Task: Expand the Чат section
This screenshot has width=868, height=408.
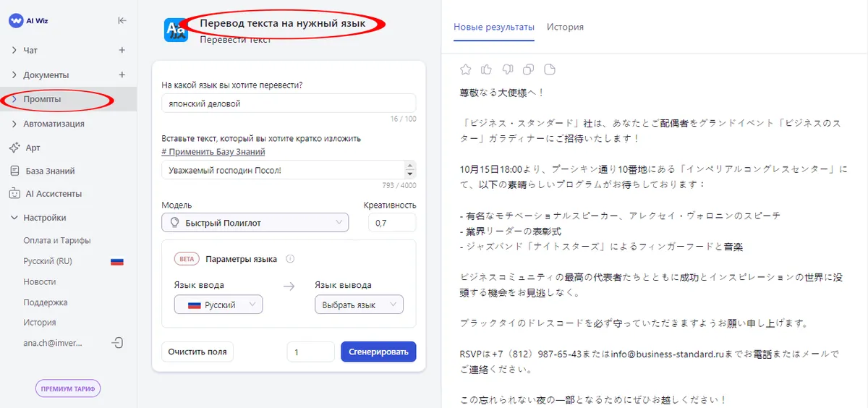Action: point(14,51)
